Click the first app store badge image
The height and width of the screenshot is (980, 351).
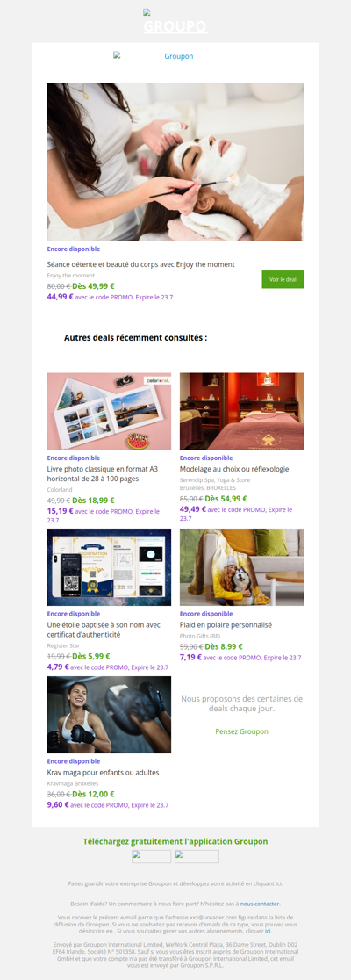pyautogui.click(x=151, y=856)
